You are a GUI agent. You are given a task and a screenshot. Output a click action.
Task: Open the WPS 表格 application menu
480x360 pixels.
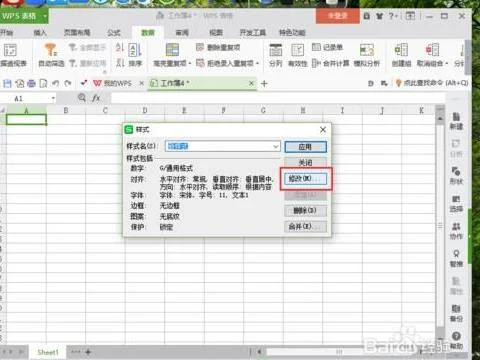click(24, 16)
